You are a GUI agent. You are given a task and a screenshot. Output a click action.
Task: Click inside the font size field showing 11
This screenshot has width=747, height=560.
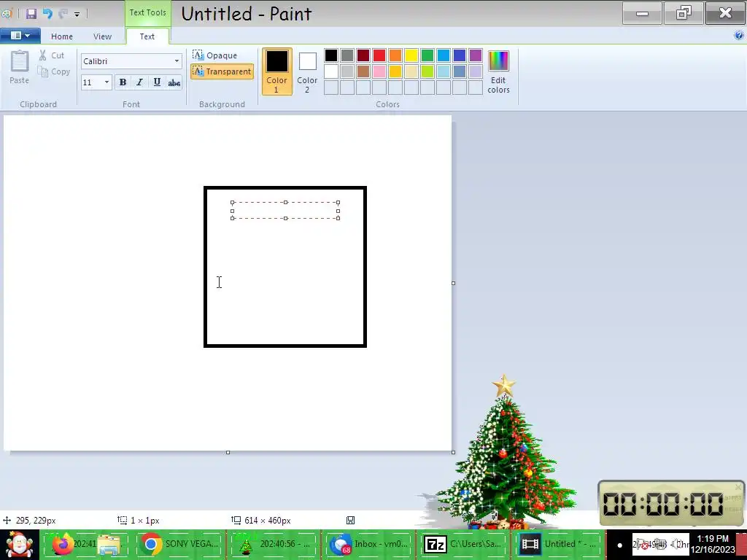click(x=91, y=82)
